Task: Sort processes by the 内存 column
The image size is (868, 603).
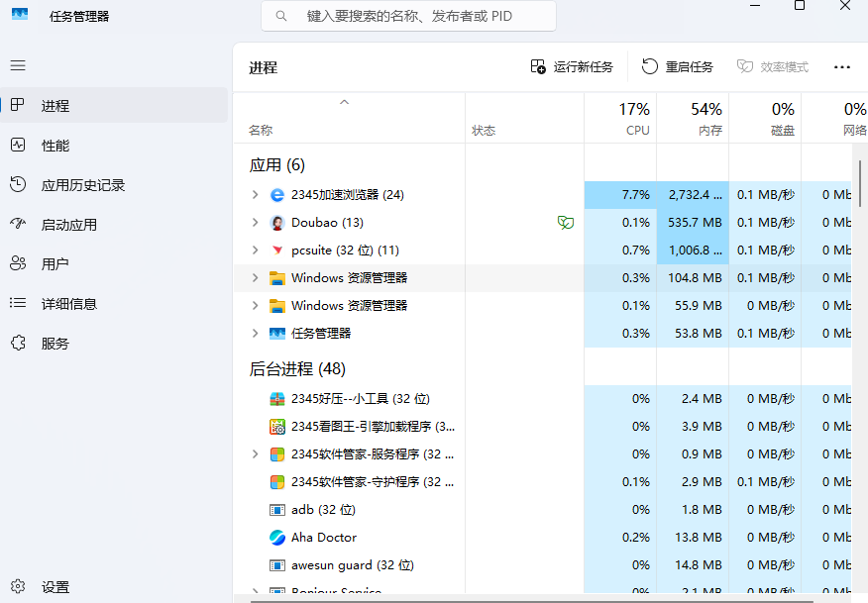Action: (693, 119)
